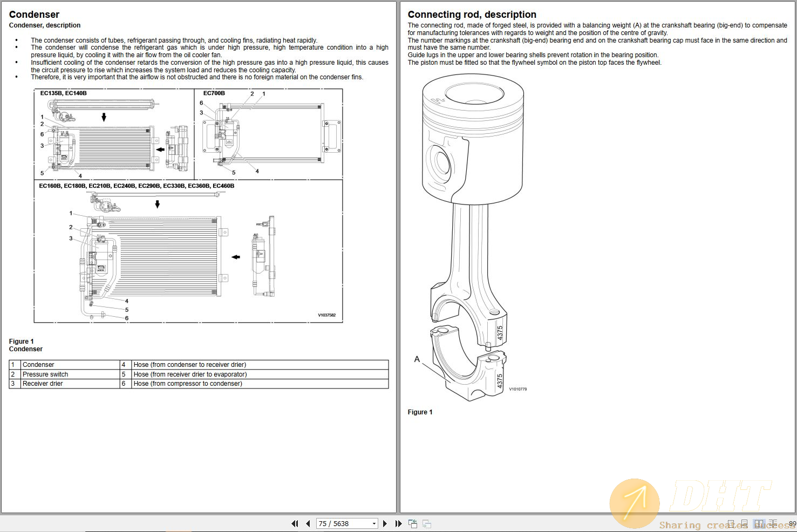Click the bullet starting 'Therefore, it is very important'
Viewport: 797px width, 532px height.
pyautogui.click(x=197, y=77)
